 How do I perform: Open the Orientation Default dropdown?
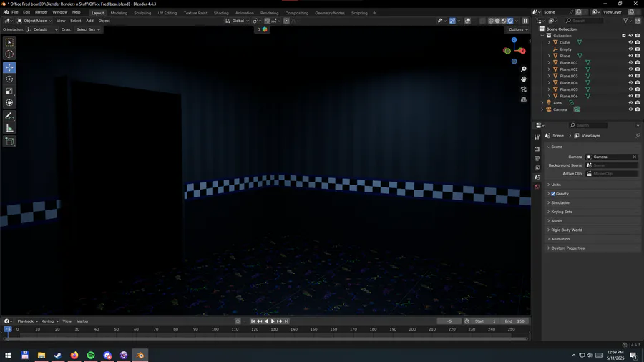pos(42,29)
